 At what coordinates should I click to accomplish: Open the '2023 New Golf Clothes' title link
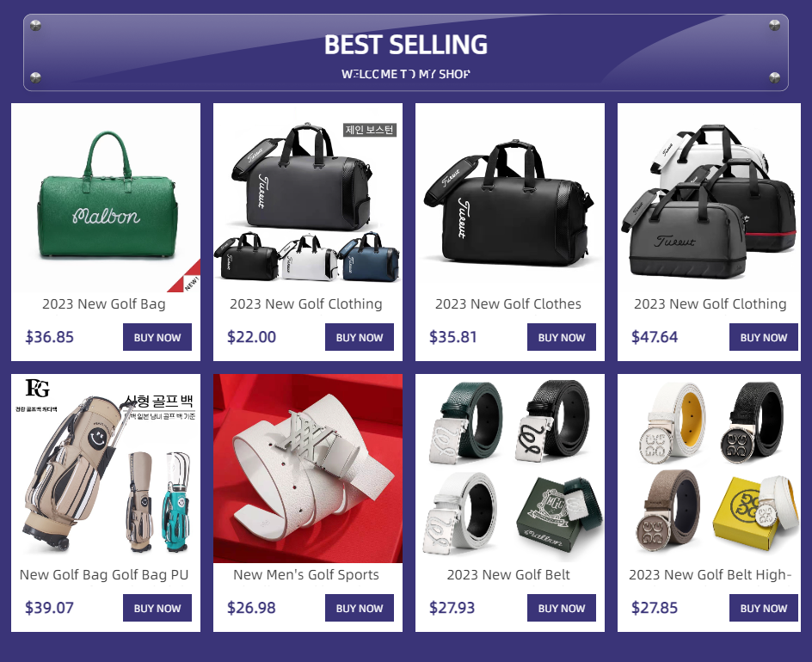tap(508, 303)
